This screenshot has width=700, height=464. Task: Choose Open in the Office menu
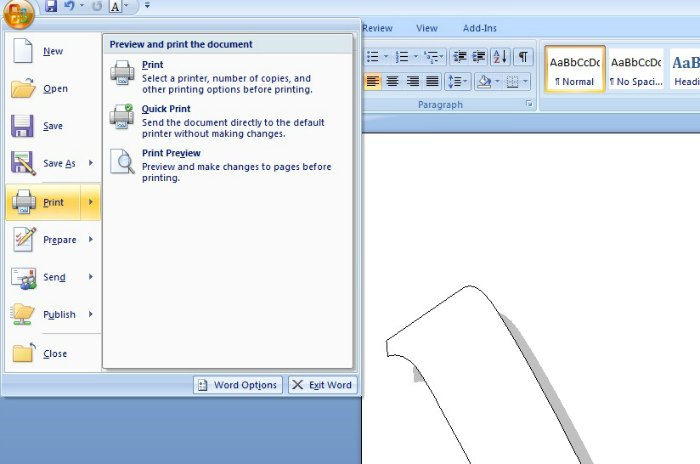tap(53, 88)
